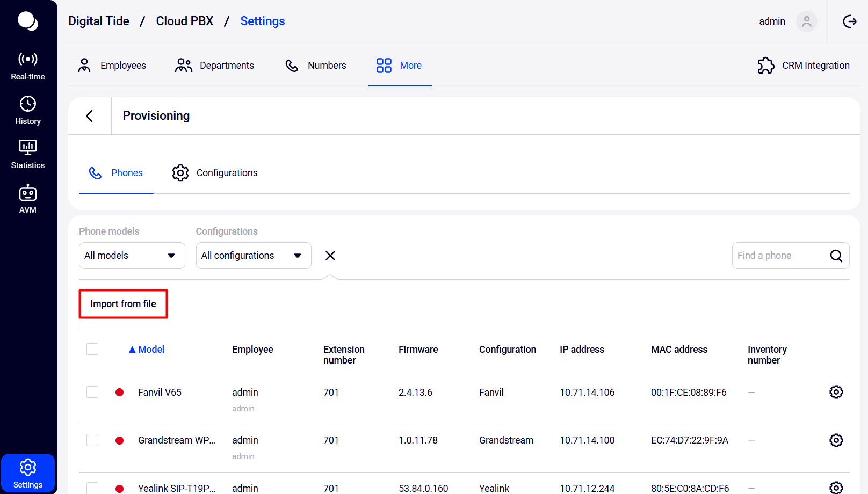
Task: Sort table by Model column
Action: click(x=147, y=350)
